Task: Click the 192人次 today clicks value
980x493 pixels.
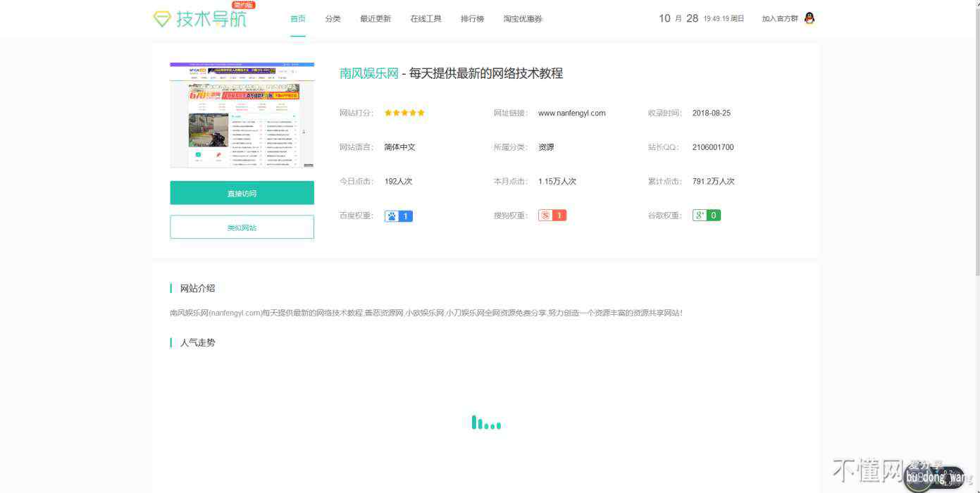Action: click(398, 181)
